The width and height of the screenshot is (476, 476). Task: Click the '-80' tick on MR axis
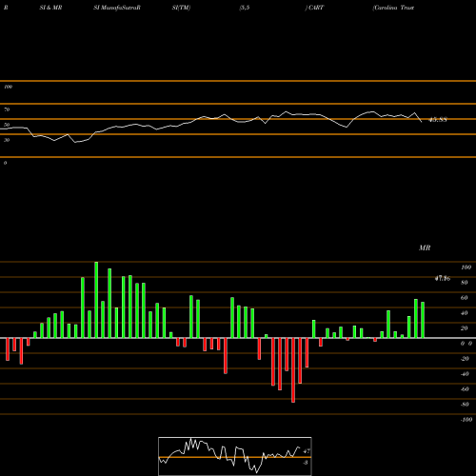coord(465,405)
